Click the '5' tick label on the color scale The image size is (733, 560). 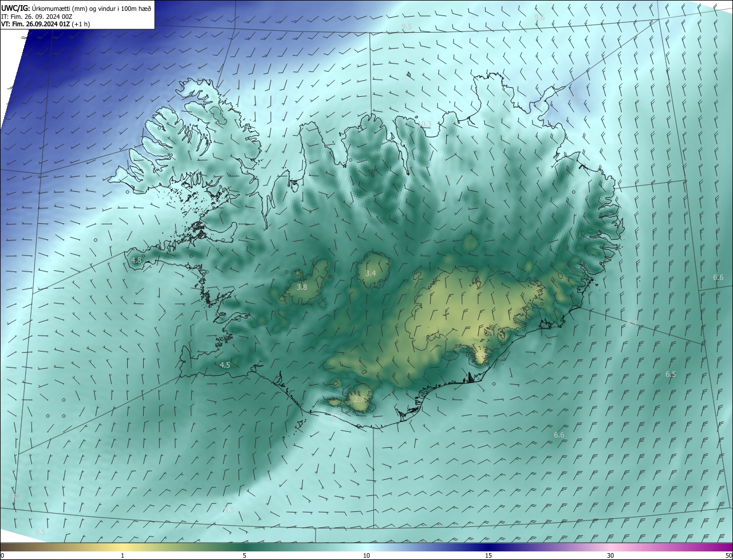245,555
